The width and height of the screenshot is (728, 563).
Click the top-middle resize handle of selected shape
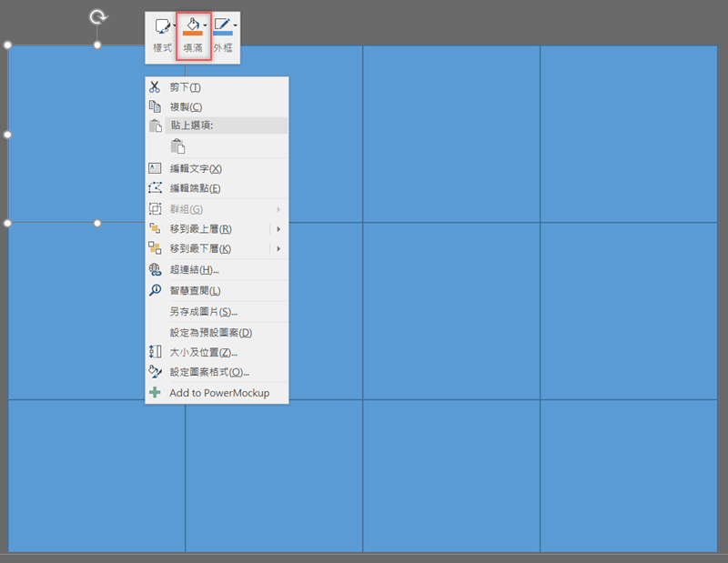click(x=97, y=45)
